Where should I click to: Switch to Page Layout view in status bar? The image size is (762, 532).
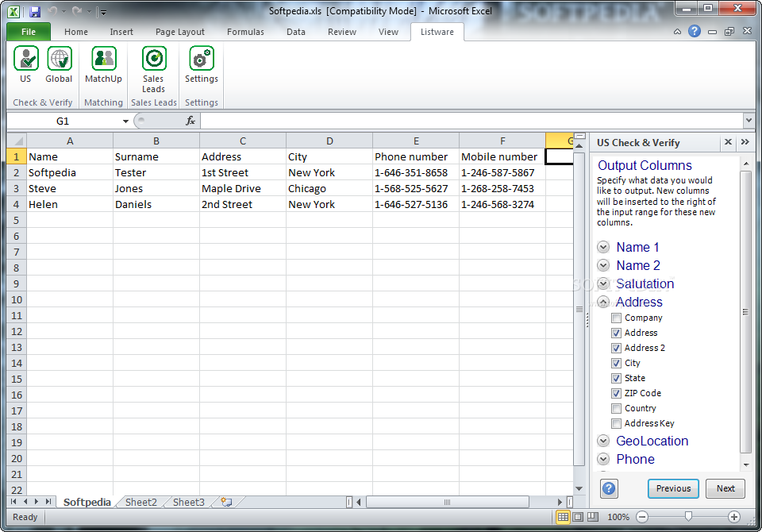pyautogui.click(x=578, y=517)
